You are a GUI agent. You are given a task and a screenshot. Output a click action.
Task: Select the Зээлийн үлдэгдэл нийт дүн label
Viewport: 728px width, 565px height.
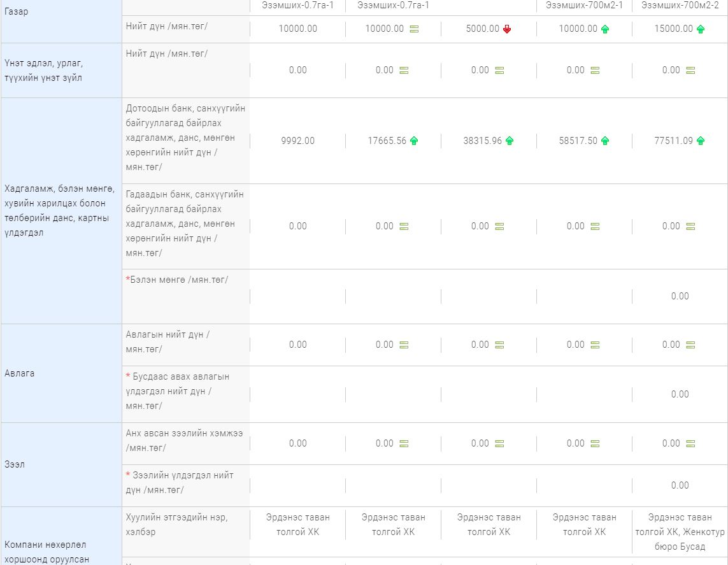[x=180, y=482]
